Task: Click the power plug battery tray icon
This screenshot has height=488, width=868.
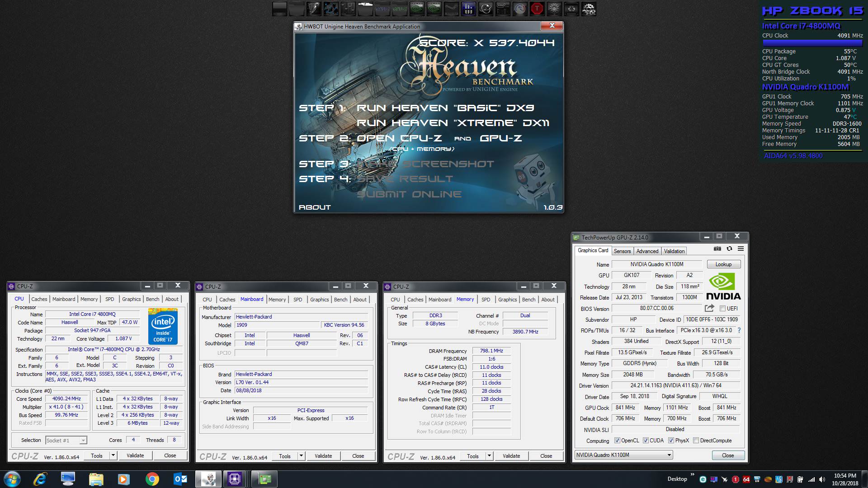Action: (x=800, y=479)
